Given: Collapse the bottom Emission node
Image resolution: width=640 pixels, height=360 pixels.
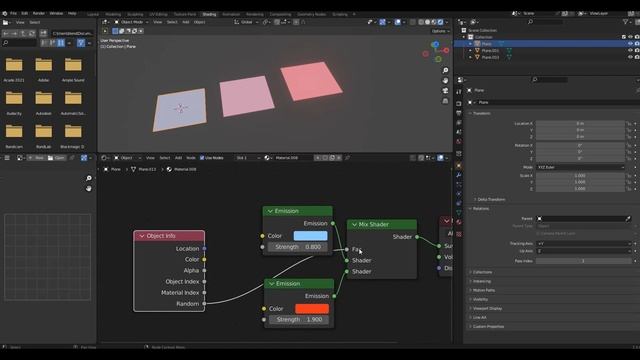Looking at the screenshot, I should [271, 284].
